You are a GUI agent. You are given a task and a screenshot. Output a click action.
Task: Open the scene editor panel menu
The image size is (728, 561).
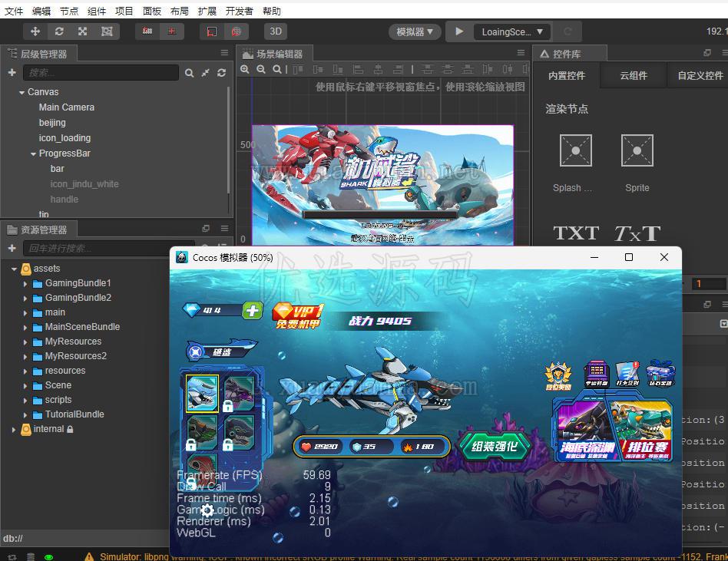(521, 53)
